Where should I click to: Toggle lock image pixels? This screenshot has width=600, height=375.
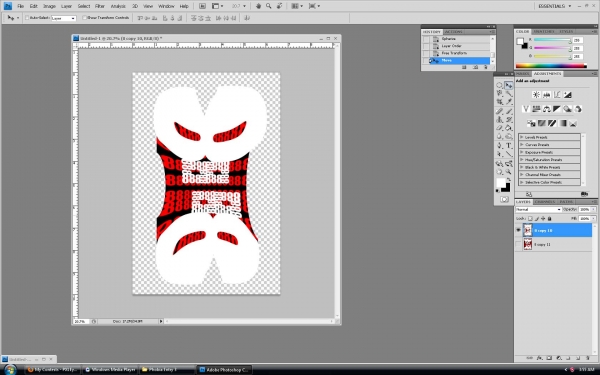click(536, 218)
